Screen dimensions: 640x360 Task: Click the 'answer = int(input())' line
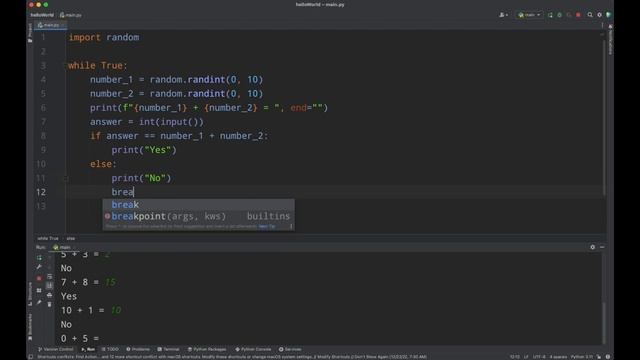pyautogui.click(x=147, y=122)
